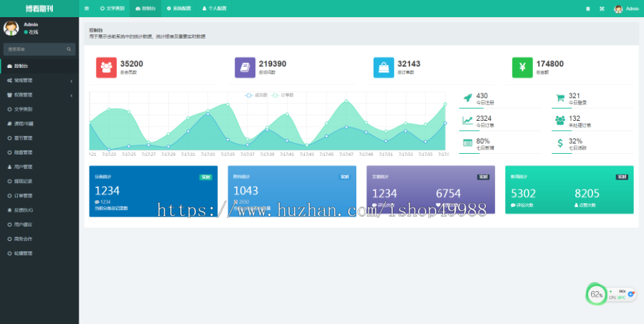Click the Admin avatar image in sidebar

click(11, 28)
